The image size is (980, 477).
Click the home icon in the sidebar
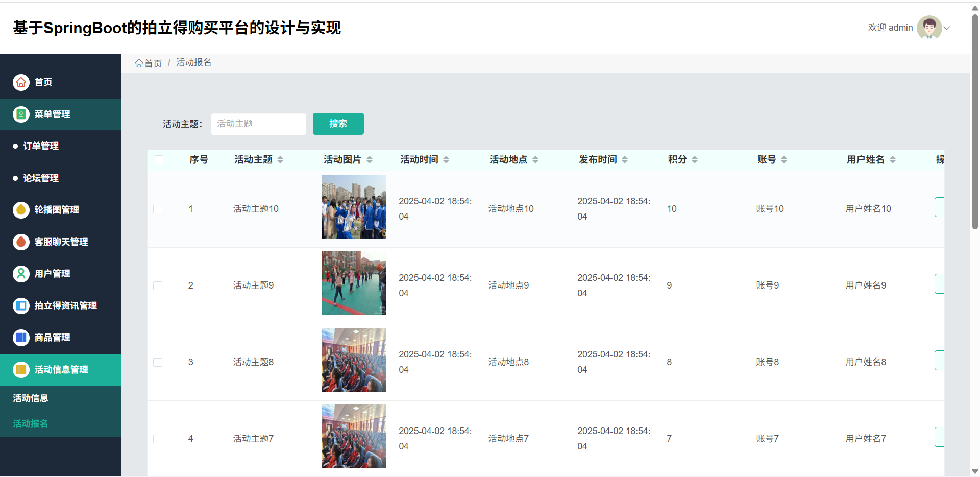click(21, 82)
